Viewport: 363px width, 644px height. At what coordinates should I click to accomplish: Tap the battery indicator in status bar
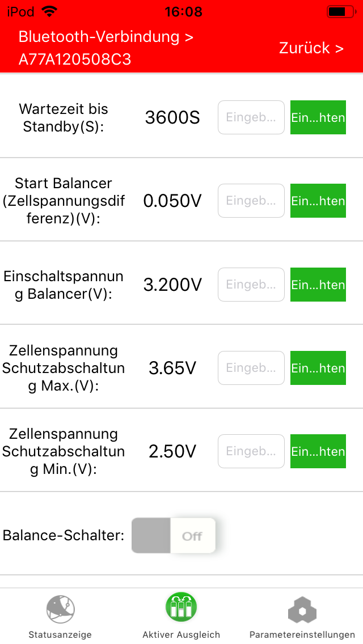click(339, 11)
